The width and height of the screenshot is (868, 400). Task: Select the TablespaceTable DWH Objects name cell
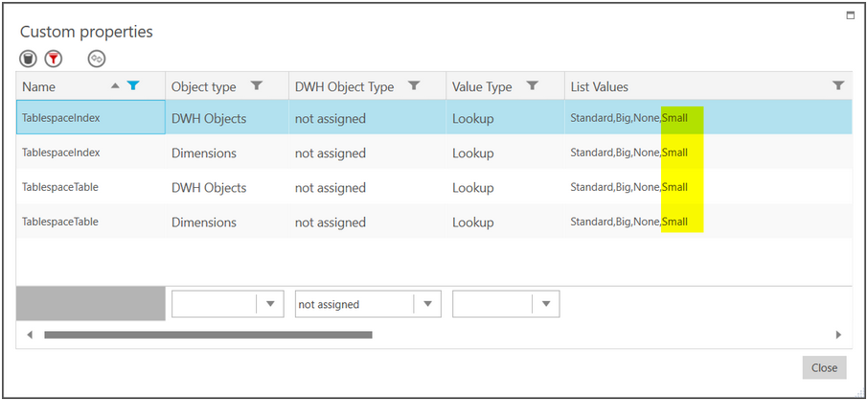coord(61,187)
